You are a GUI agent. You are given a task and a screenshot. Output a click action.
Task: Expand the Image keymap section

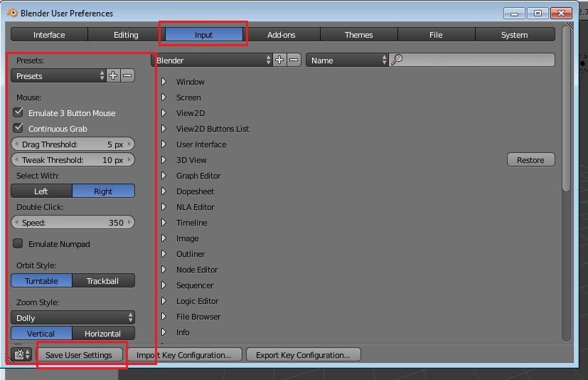tap(164, 238)
